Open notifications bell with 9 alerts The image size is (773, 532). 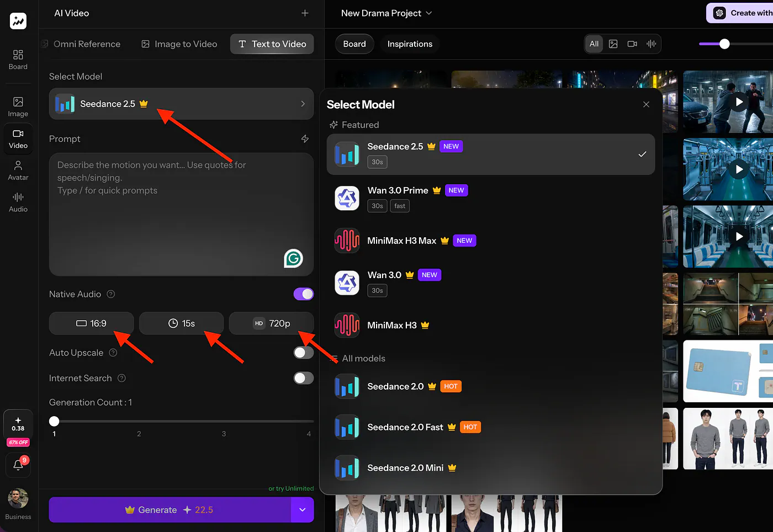pyautogui.click(x=18, y=465)
